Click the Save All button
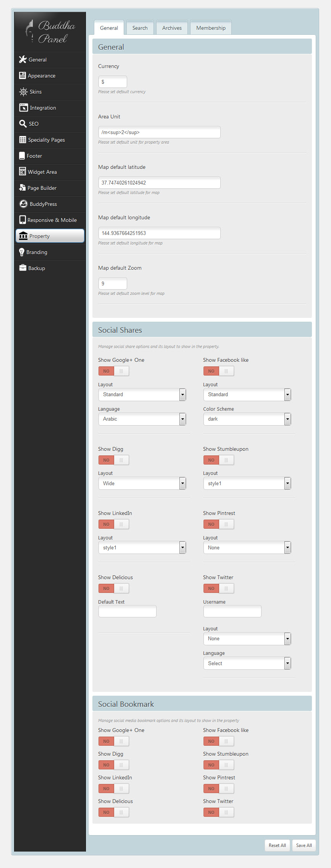Image resolution: width=331 pixels, height=868 pixels. click(x=304, y=845)
